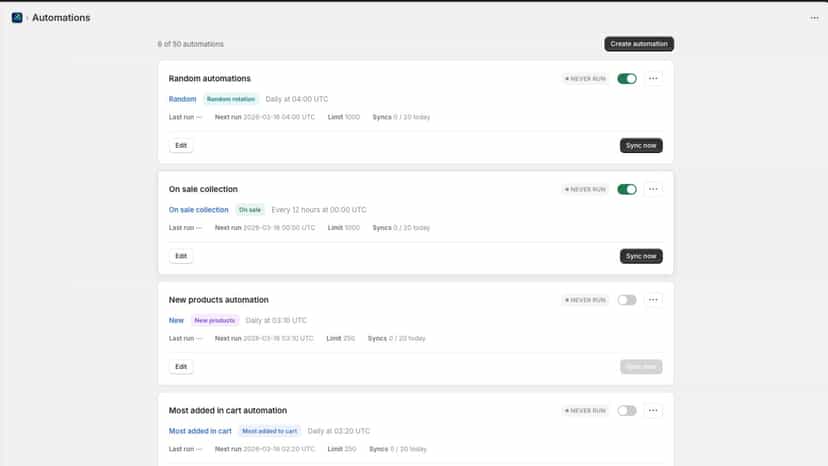Edit the Random automations entry
828x466 pixels.
click(x=181, y=145)
